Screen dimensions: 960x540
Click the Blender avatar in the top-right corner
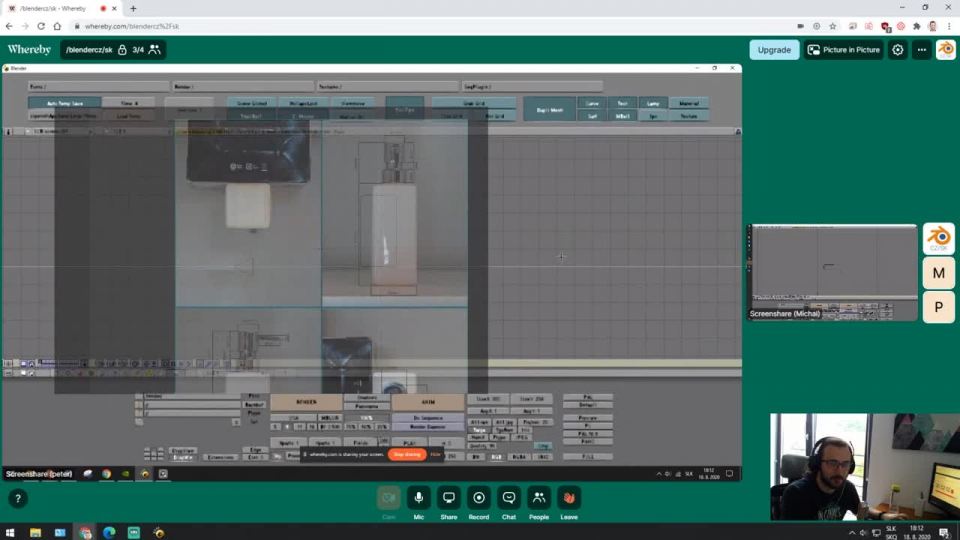click(946, 50)
